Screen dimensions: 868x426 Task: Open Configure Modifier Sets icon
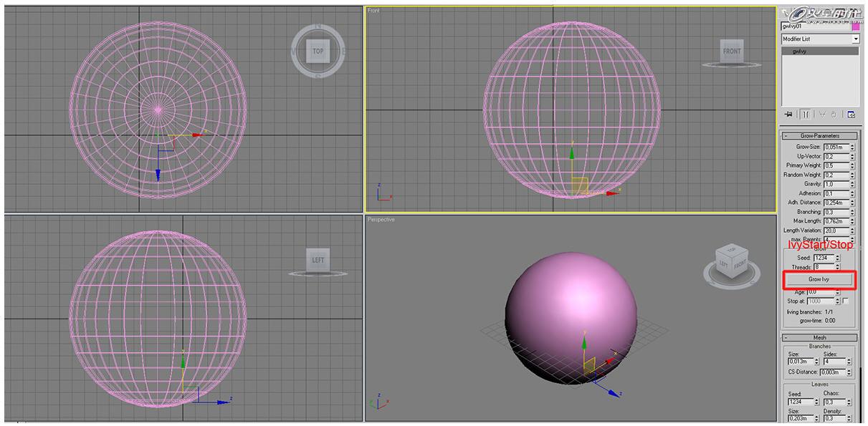[850, 115]
